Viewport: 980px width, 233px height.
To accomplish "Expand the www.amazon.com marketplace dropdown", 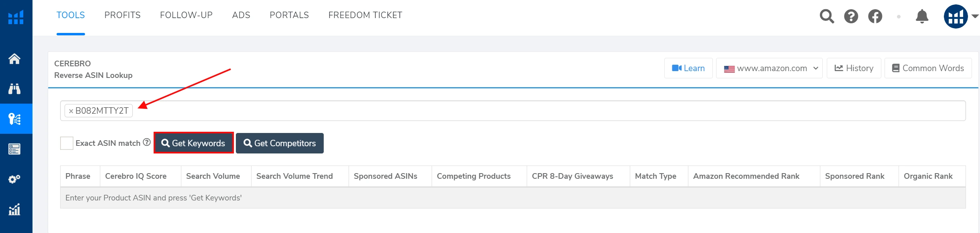I will coord(769,68).
